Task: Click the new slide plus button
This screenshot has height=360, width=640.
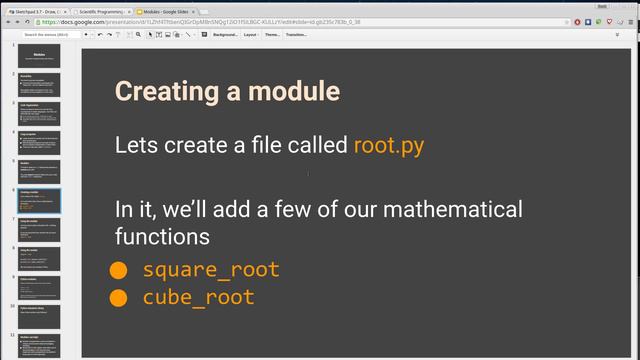Action: coord(86,35)
